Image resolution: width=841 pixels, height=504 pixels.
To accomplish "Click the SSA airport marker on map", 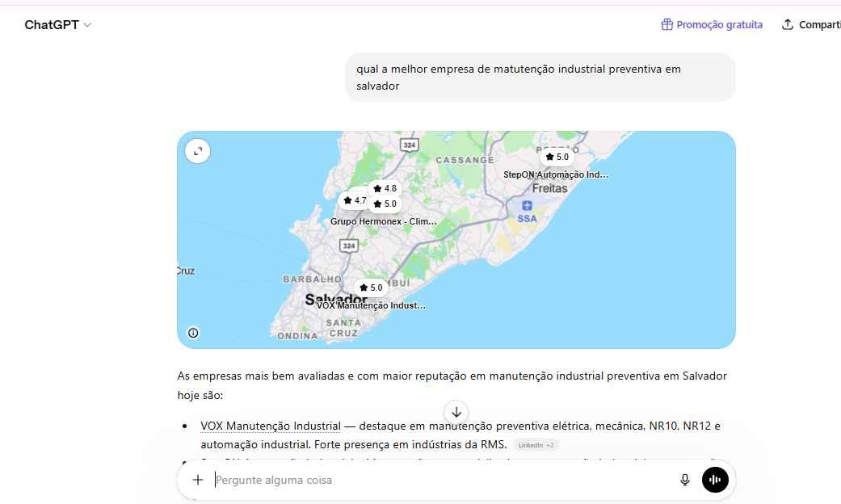I will click(x=528, y=212).
